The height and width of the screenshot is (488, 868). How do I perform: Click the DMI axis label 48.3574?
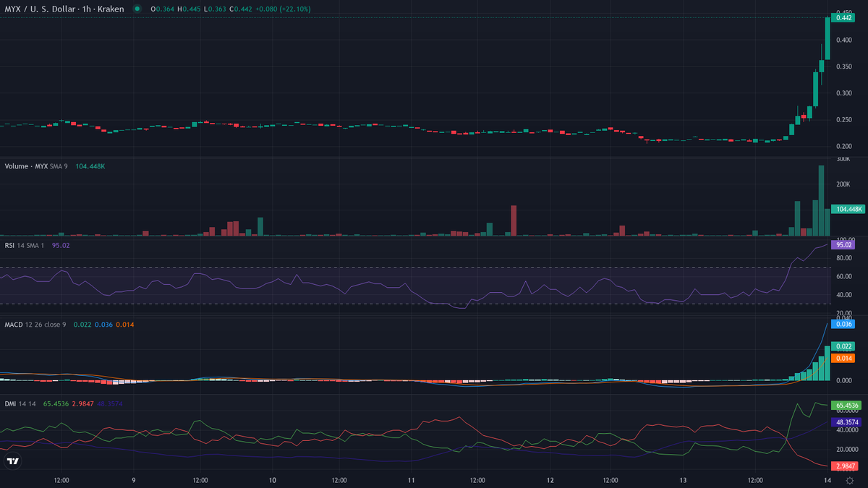(x=846, y=421)
